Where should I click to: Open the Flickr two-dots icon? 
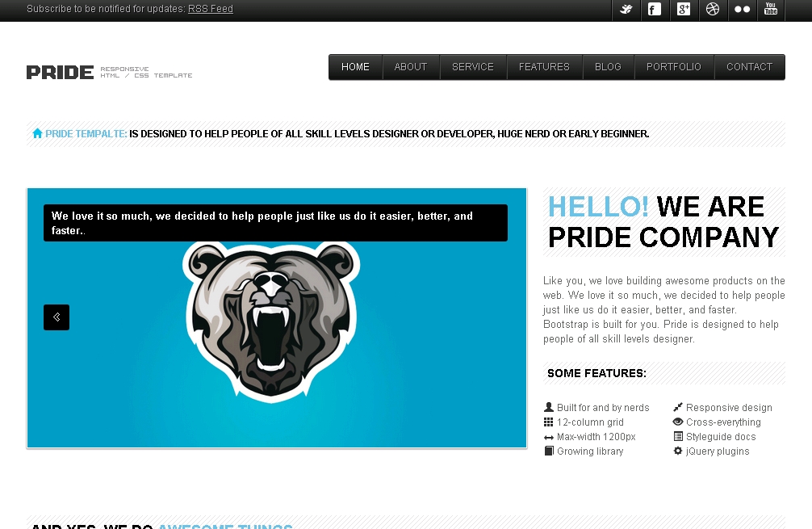742,10
